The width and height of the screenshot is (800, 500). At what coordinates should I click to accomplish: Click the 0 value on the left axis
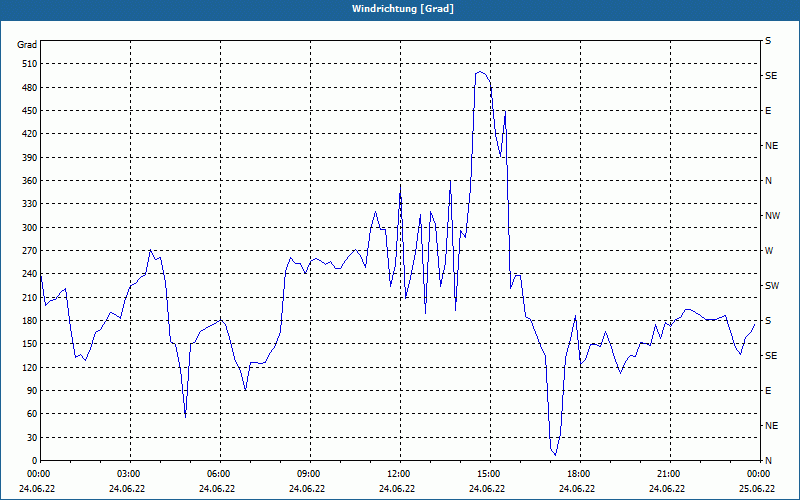pyautogui.click(x=35, y=461)
